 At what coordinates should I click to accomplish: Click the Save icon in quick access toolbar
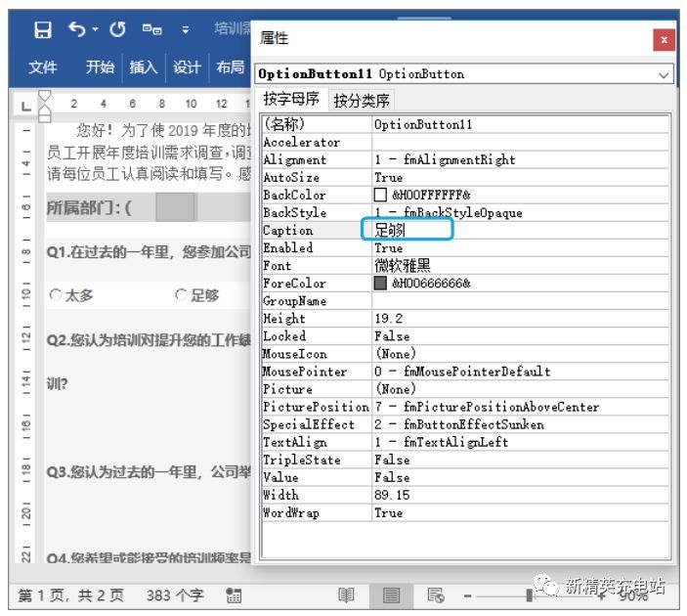coord(42,29)
